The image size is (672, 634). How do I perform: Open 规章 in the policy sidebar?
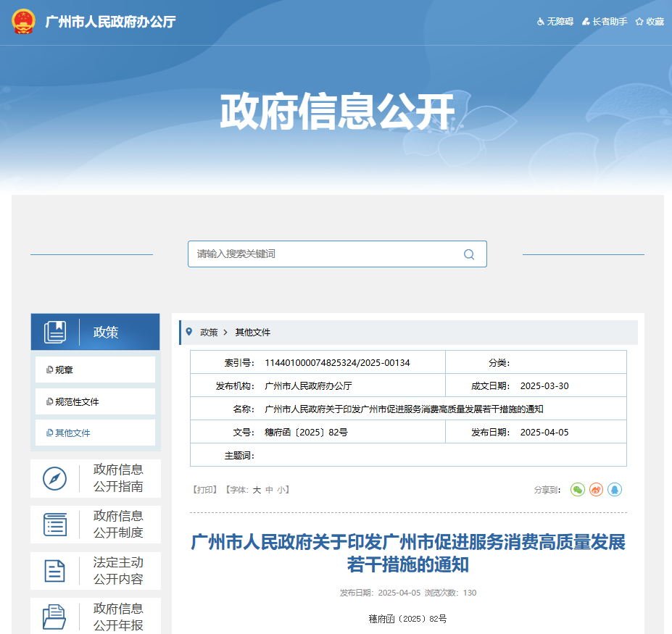click(x=95, y=370)
